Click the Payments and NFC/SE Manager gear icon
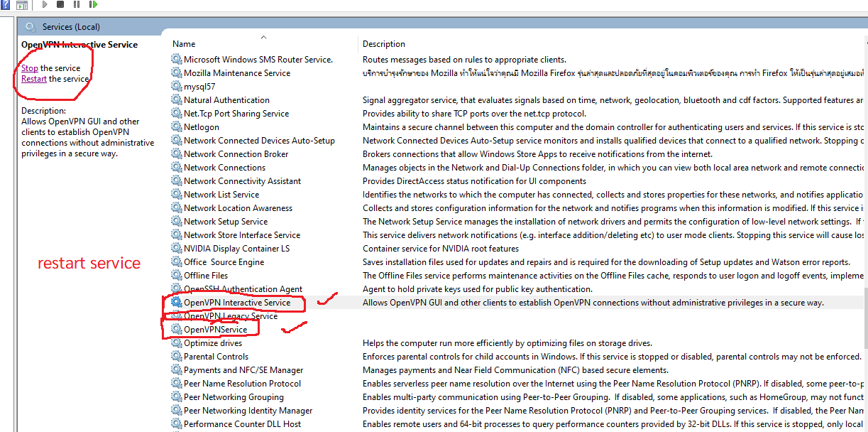Viewport: 868px width, 432px height. pos(177,370)
